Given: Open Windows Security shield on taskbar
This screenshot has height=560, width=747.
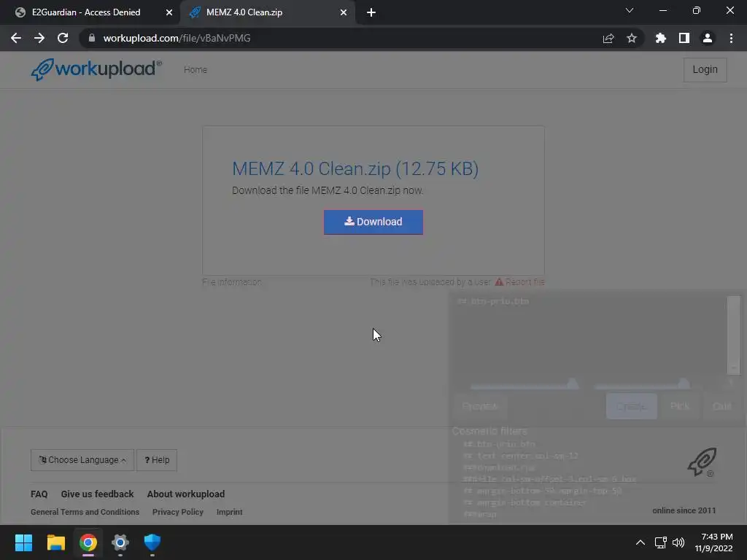Looking at the screenshot, I should coord(152,542).
